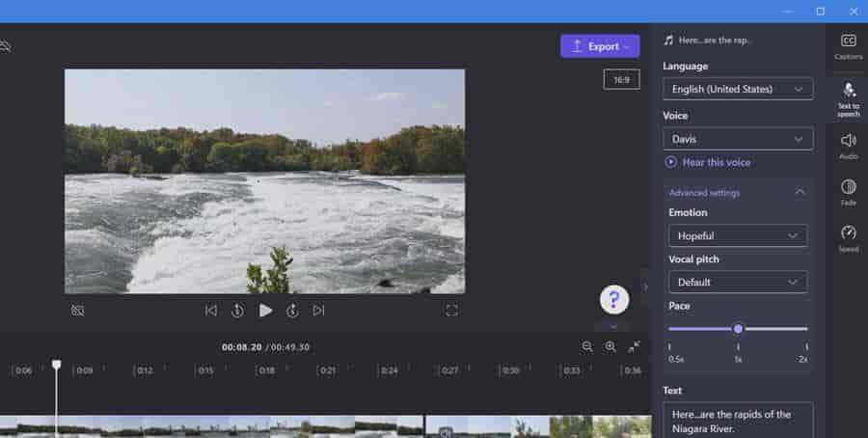The image size is (868, 438).
Task: Click the Play button under preview
Action: coord(265,311)
